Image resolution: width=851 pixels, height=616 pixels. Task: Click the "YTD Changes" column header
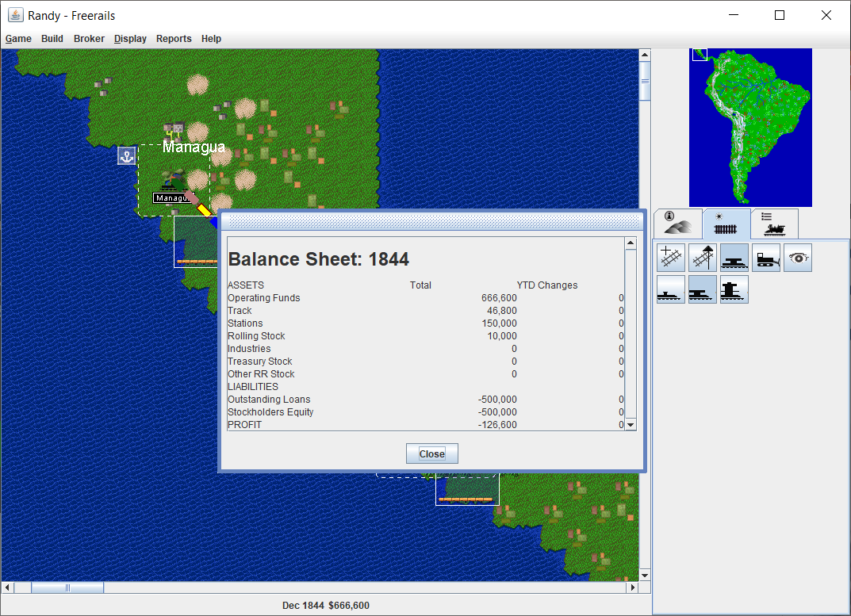pyautogui.click(x=547, y=285)
